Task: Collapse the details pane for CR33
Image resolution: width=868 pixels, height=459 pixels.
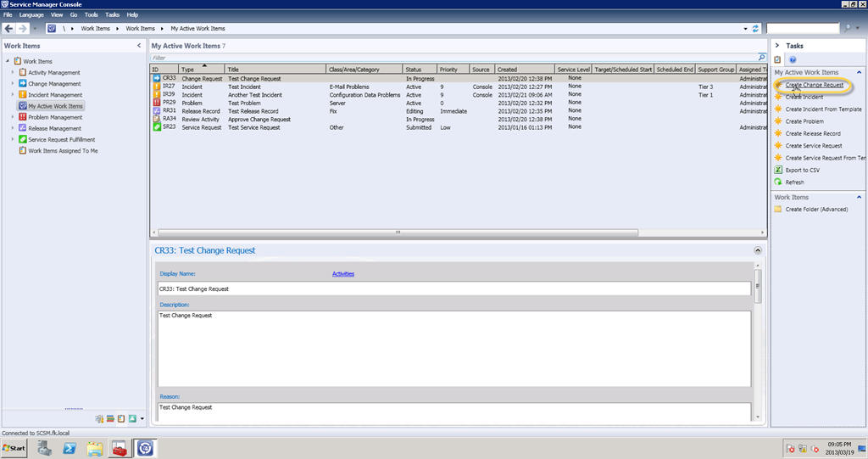Action: coord(757,251)
